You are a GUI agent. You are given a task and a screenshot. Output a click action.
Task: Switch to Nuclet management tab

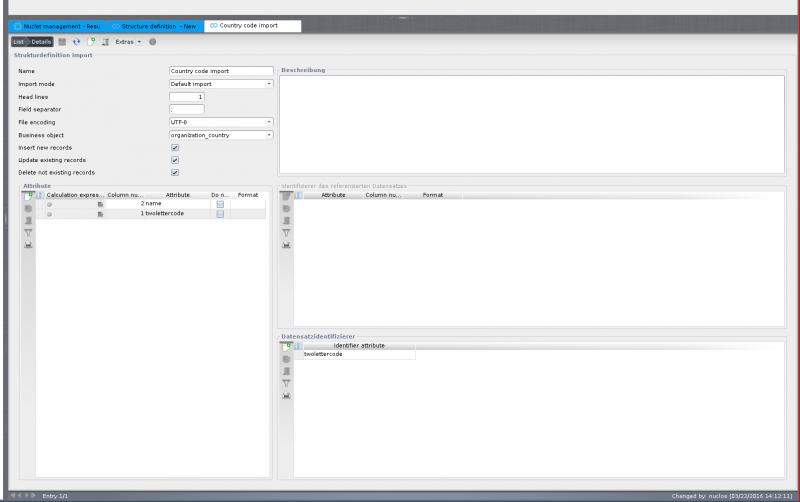(58, 26)
